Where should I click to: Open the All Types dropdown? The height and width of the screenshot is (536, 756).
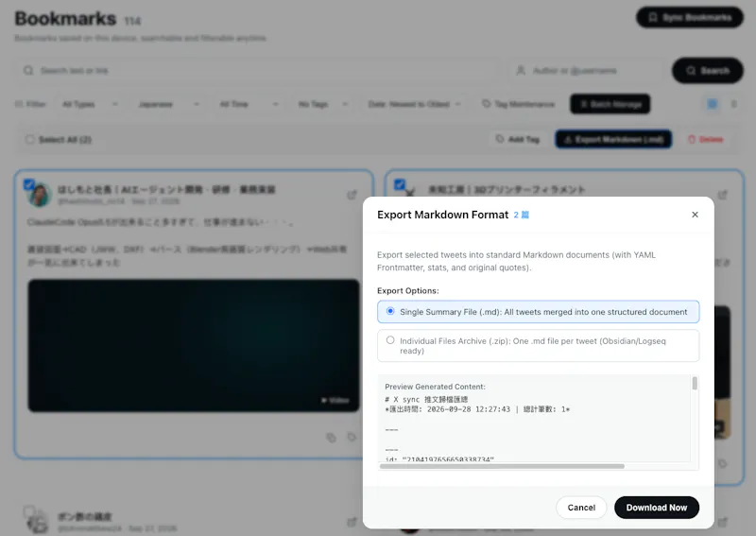click(90, 104)
